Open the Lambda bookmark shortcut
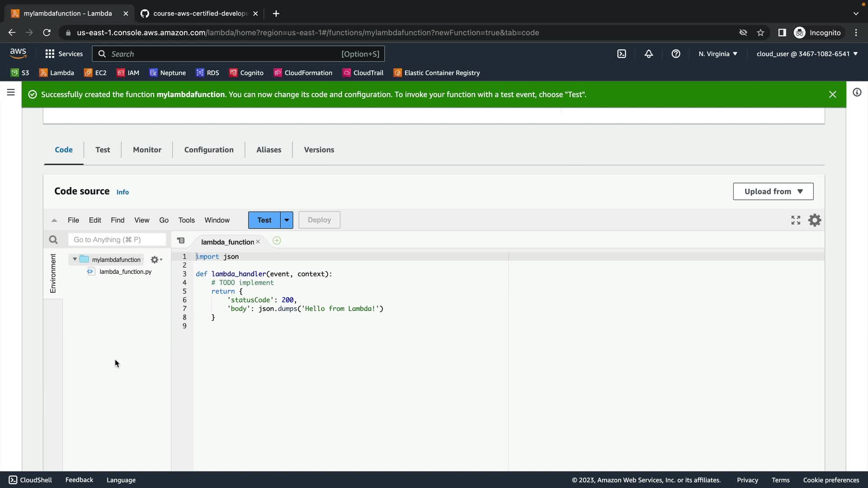This screenshot has width=868, height=488. [57, 73]
